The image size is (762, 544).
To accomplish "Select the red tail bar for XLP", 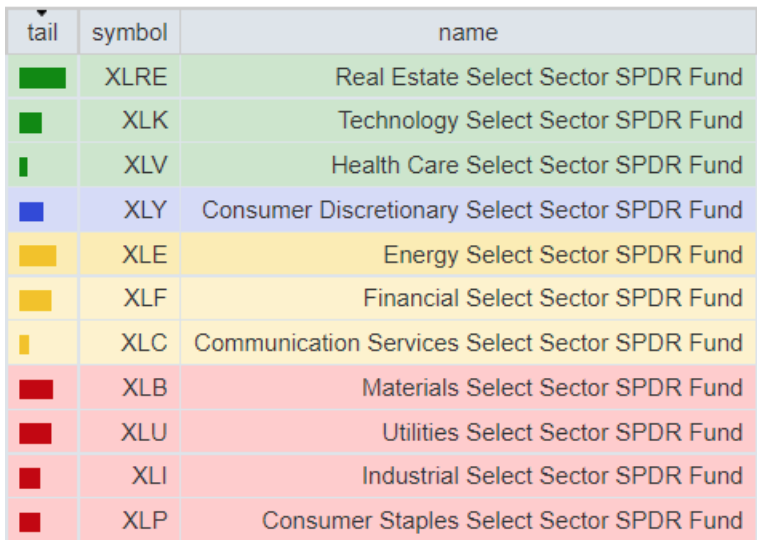I will point(30,521).
